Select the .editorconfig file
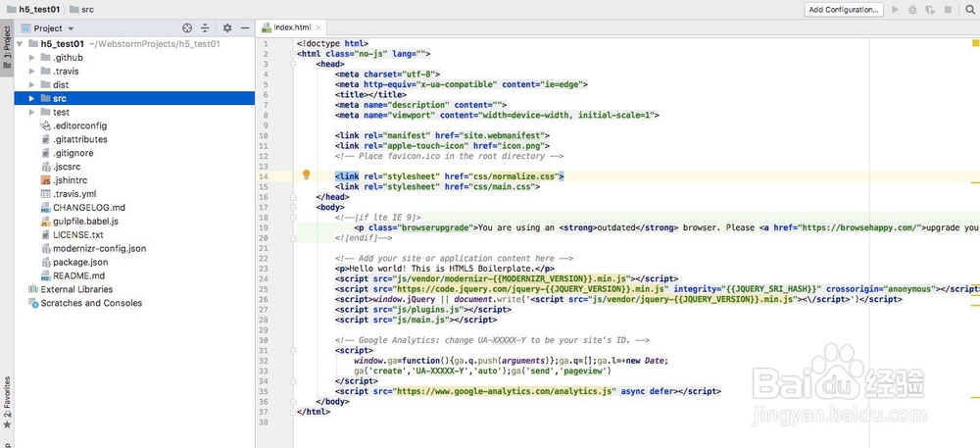This screenshot has height=448, width=980. [80, 125]
